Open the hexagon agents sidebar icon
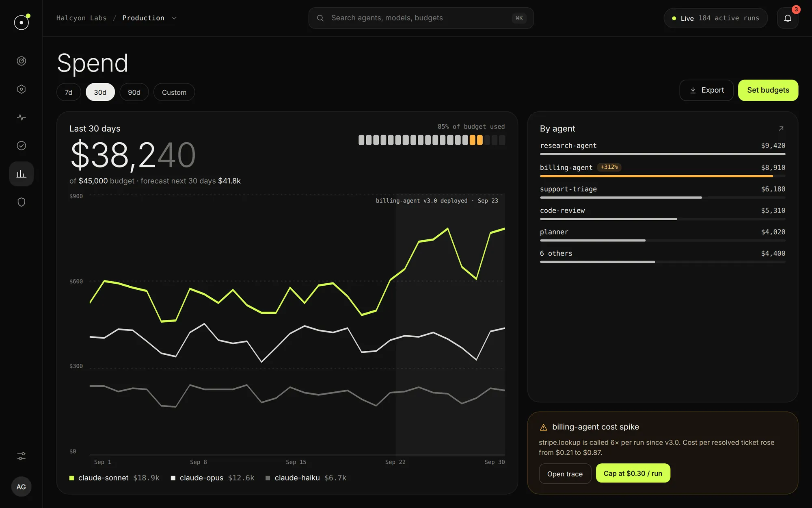812x508 pixels. pos(22,89)
